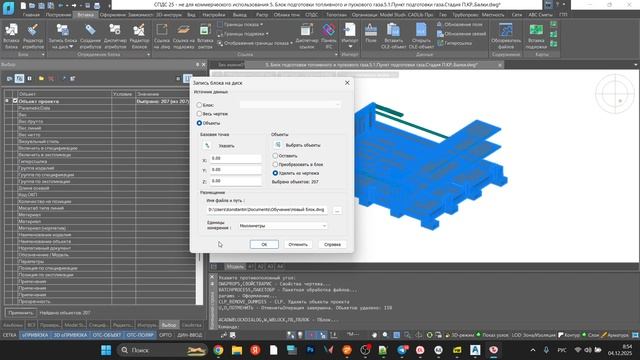Click the Отменить button in dialog
Screen dimensions: 640x360
(x=298, y=244)
